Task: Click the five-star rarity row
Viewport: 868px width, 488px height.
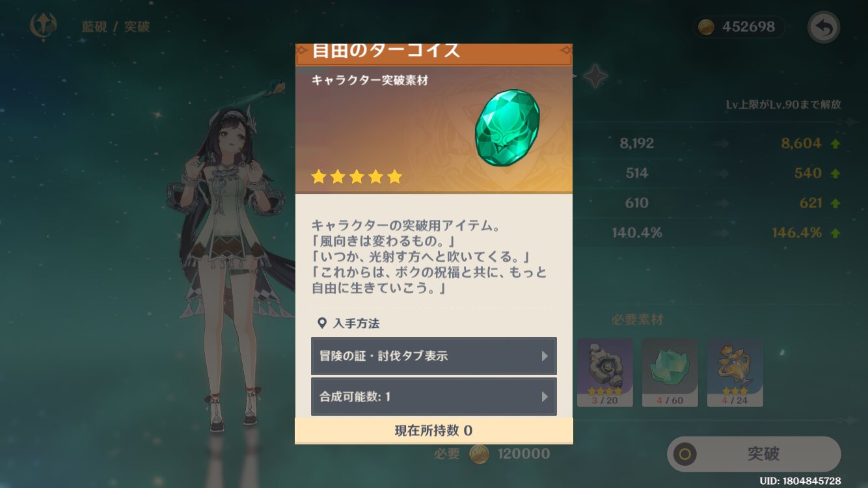Action: click(357, 176)
